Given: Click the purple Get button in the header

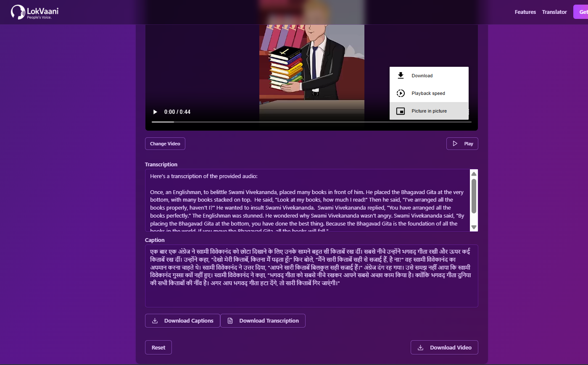Looking at the screenshot, I should [x=581, y=12].
